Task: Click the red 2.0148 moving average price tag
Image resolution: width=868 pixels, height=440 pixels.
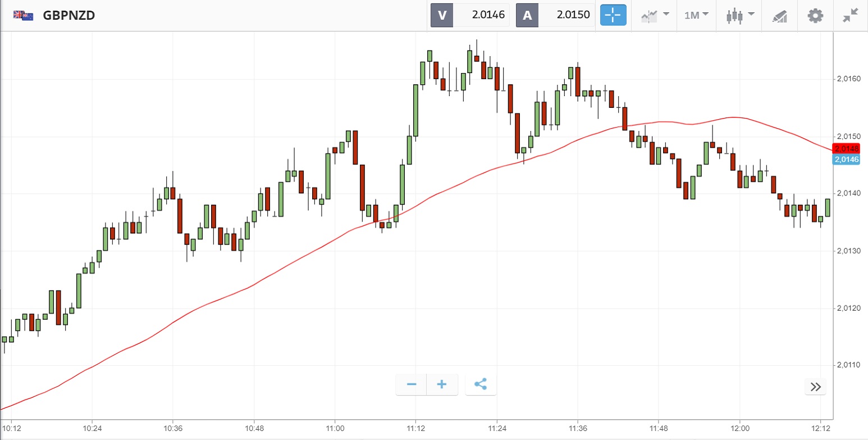Action: (847, 149)
